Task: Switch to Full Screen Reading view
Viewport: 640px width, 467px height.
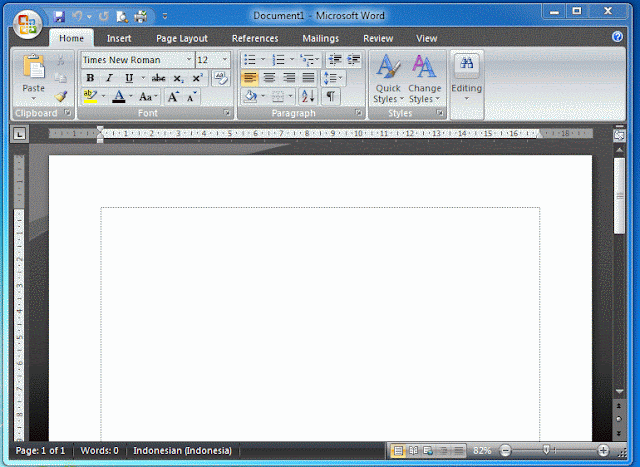Action: pyautogui.click(x=413, y=451)
